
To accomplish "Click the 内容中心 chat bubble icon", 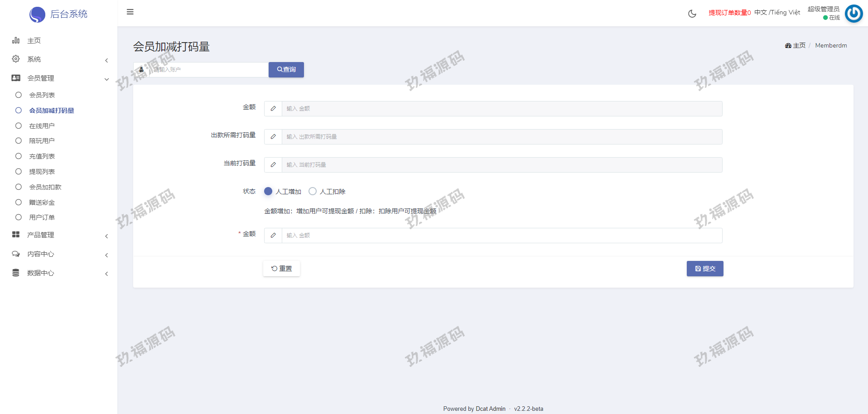I will coord(16,254).
